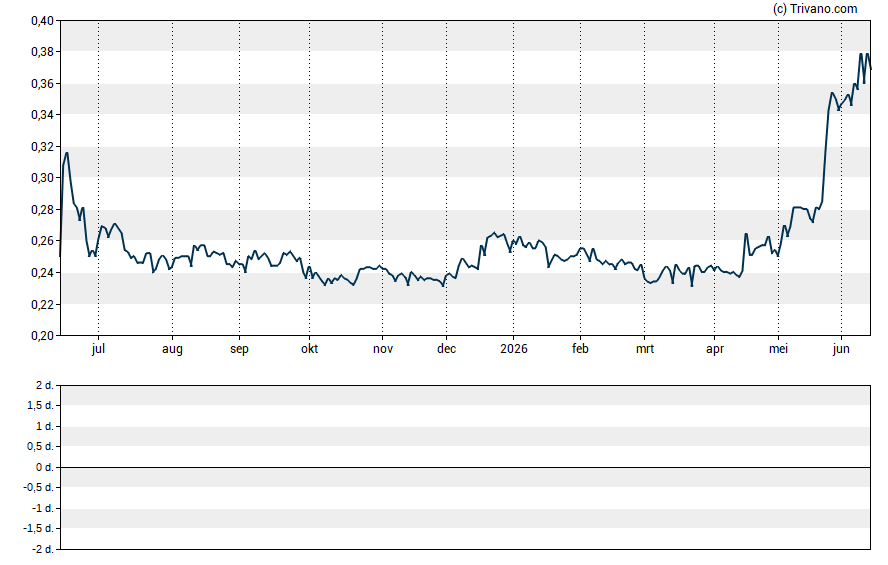Select the sep month label

tap(239, 349)
